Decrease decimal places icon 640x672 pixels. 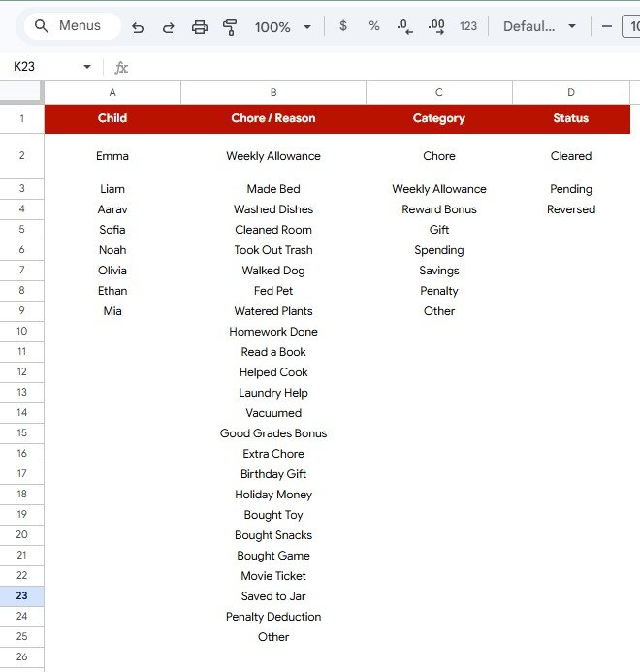point(404,26)
